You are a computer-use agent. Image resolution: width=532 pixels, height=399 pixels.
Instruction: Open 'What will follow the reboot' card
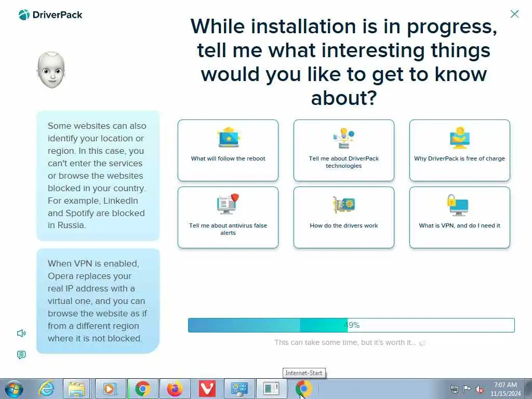click(x=228, y=150)
